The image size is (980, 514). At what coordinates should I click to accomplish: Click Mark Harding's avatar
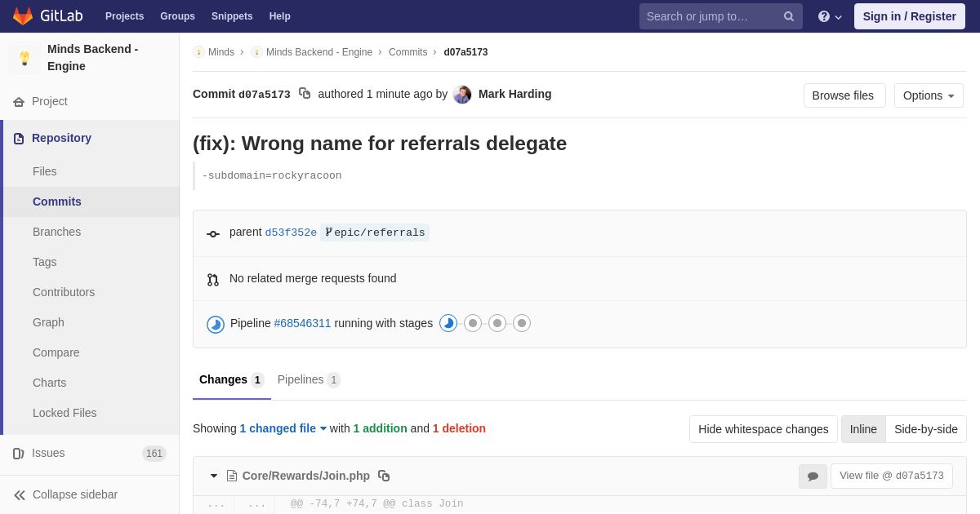click(x=462, y=94)
